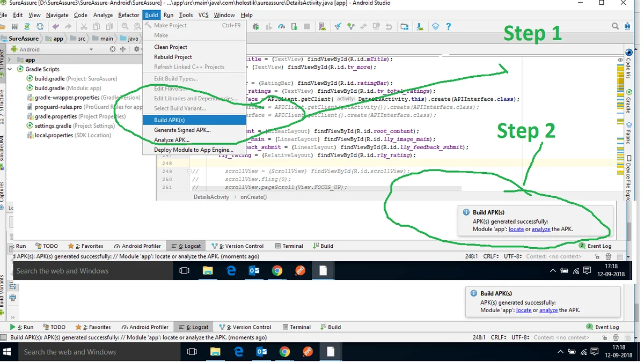644x362 pixels.
Task: Open the SDK Manager icon
Action: [420, 26]
